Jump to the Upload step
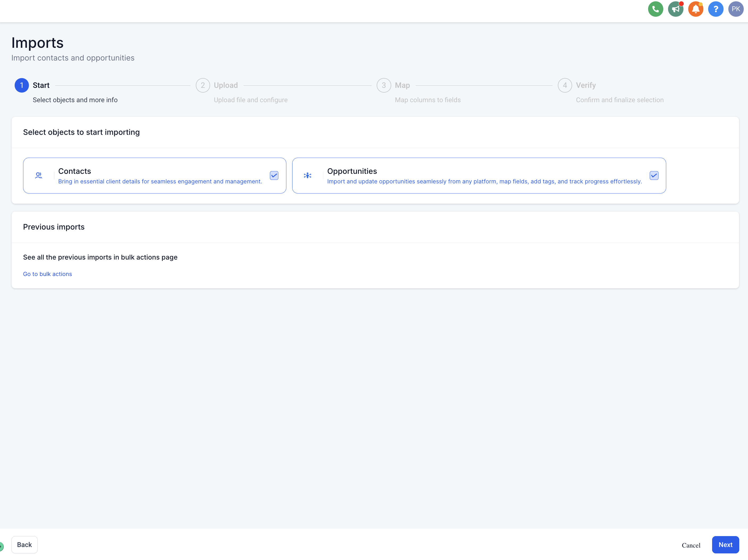The width and height of the screenshot is (748, 560). point(203,85)
